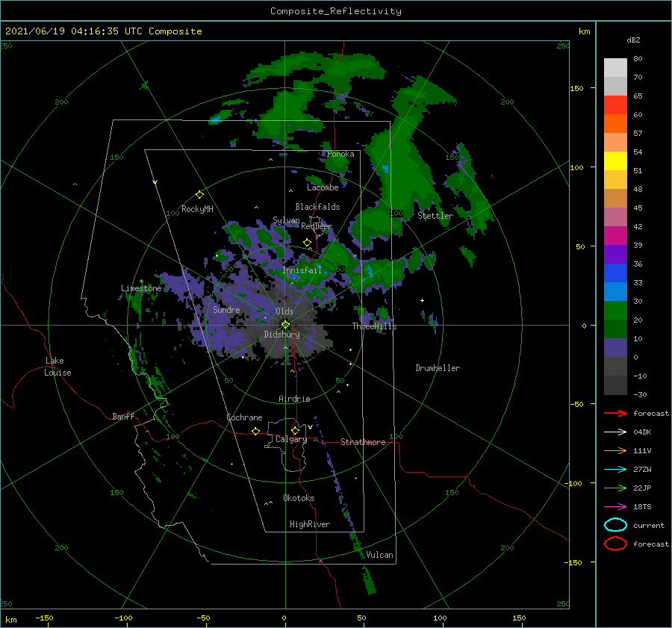Click the red forecast ellipse icon
Screen dimensions: 672x628
[x=615, y=544]
